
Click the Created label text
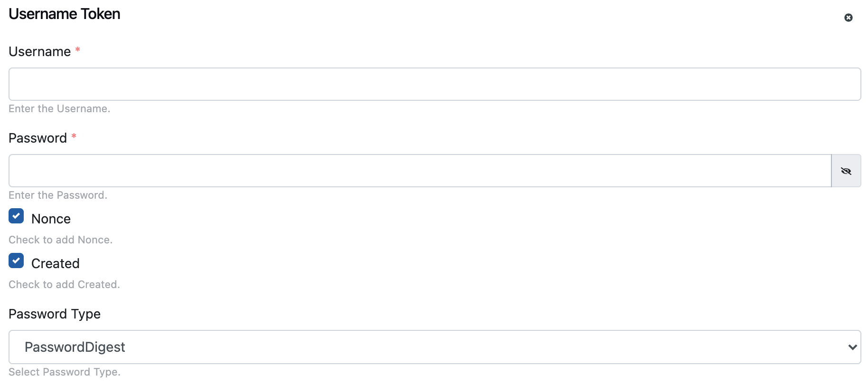pyautogui.click(x=55, y=263)
